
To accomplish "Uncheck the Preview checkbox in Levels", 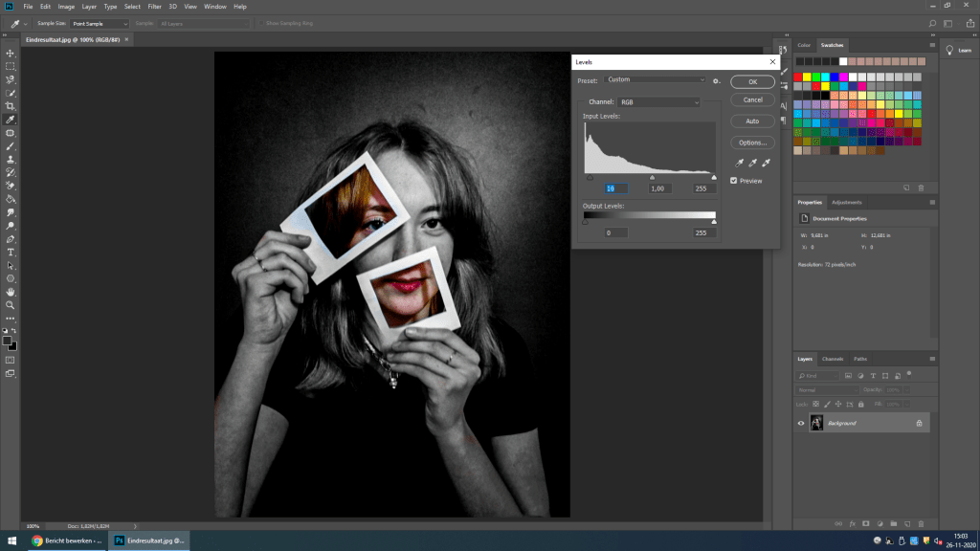I will click(x=734, y=180).
